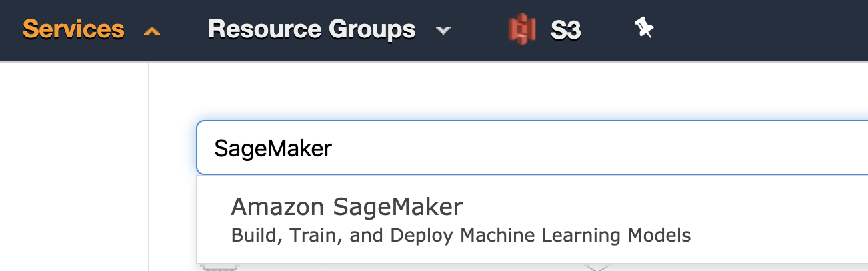868x271 pixels.
Task: Focus the service search box containing SageMaker
Action: [532, 148]
